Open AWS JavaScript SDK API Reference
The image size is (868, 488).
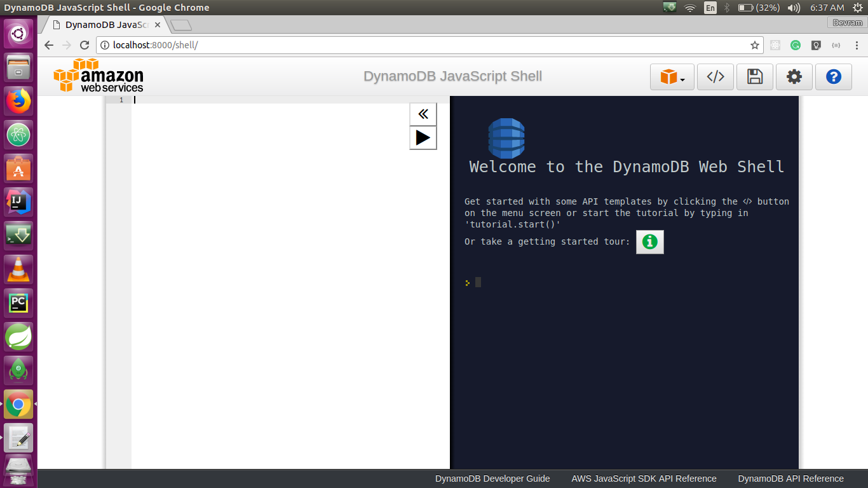pos(644,478)
